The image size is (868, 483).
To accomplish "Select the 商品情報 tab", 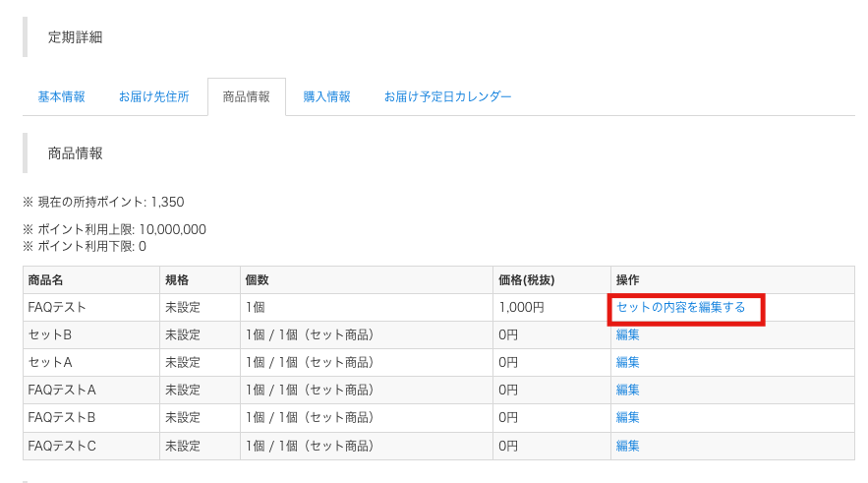I will 247,97.
